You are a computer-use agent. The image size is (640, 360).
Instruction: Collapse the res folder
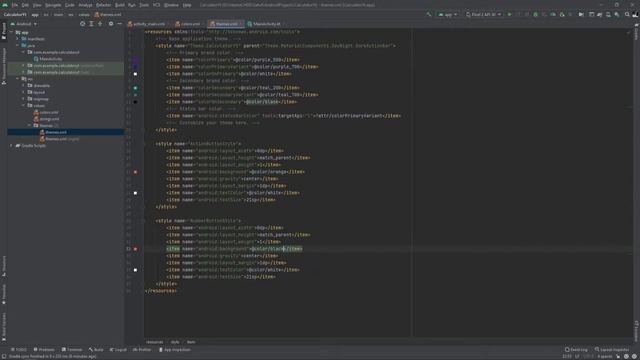coord(17,79)
